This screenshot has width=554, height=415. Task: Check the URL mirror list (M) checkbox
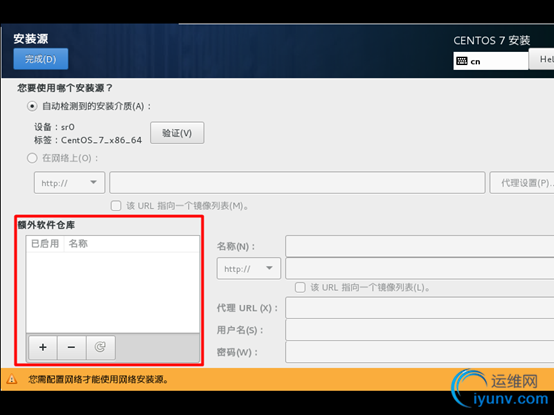coord(116,206)
